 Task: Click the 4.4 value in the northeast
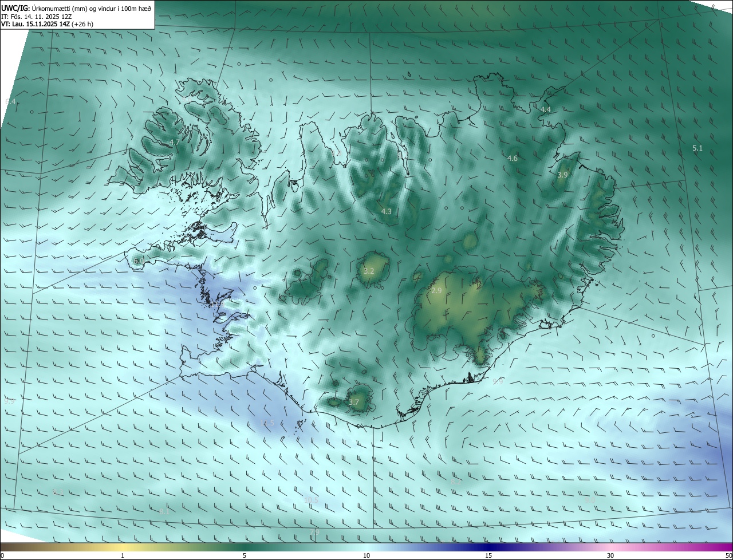pos(546,109)
